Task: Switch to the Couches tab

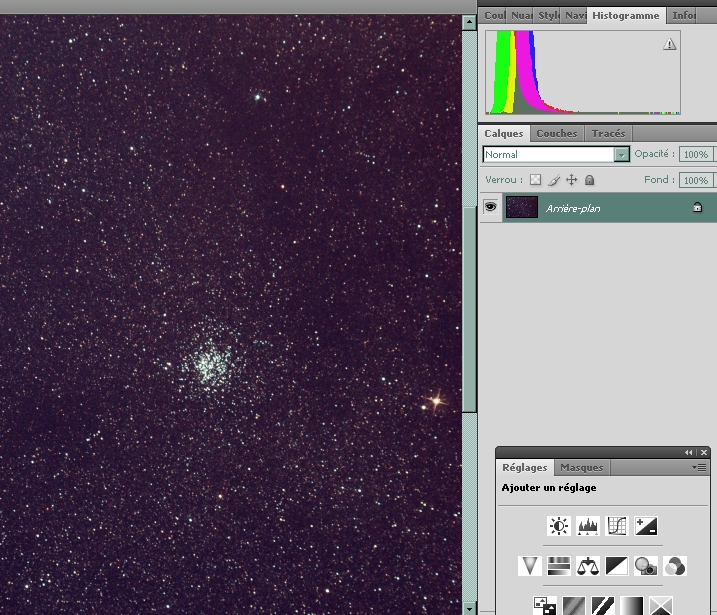Action: (x=557, y=134)
